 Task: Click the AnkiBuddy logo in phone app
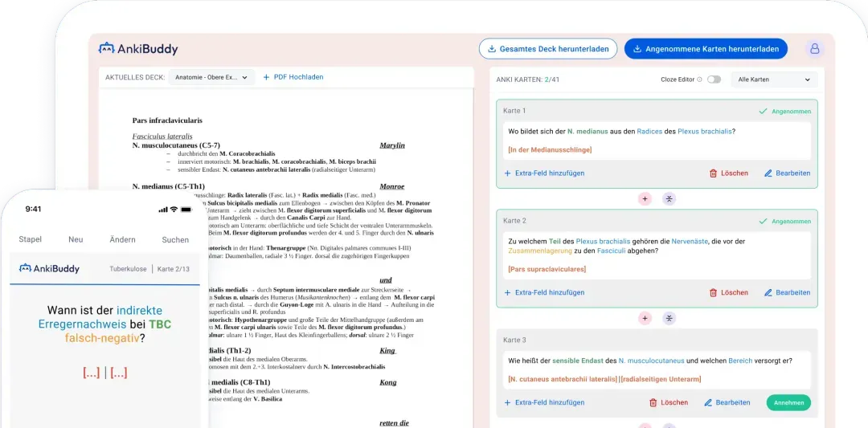point(49,269)
